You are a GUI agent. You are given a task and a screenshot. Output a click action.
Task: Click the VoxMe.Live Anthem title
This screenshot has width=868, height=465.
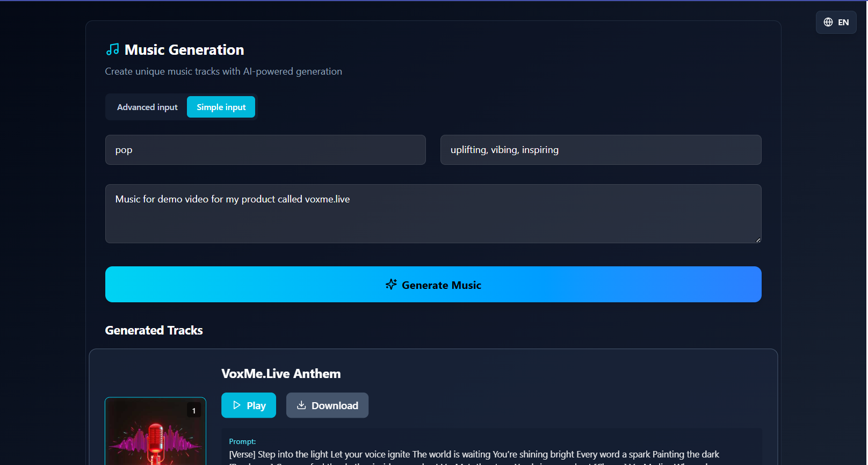coord(281,374)
